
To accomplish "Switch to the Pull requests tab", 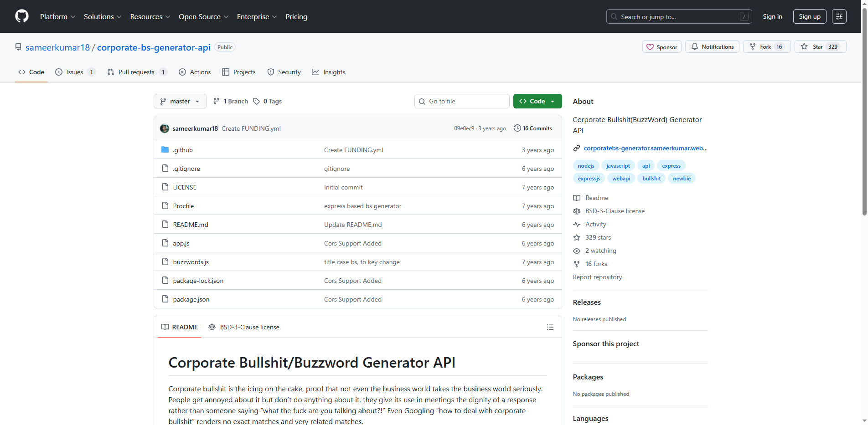I will (137, 72).
